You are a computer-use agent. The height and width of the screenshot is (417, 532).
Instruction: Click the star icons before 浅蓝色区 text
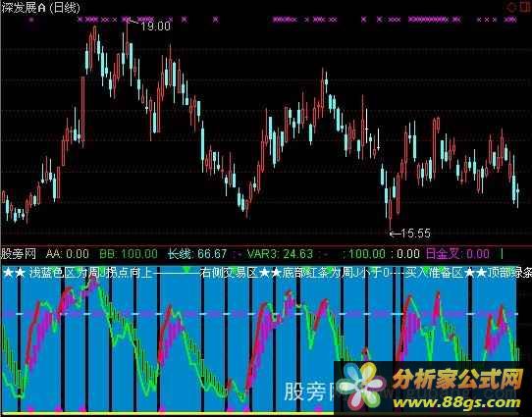coord(14,272)
